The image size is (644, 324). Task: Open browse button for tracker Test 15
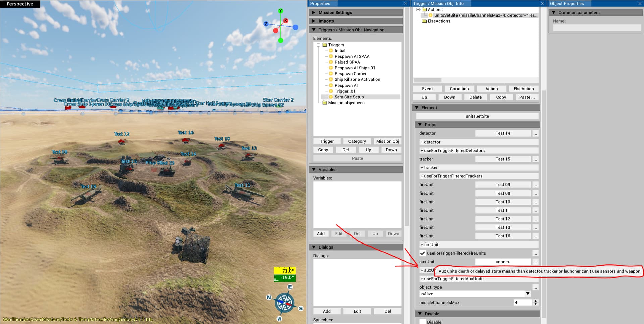tap(535, 159)
